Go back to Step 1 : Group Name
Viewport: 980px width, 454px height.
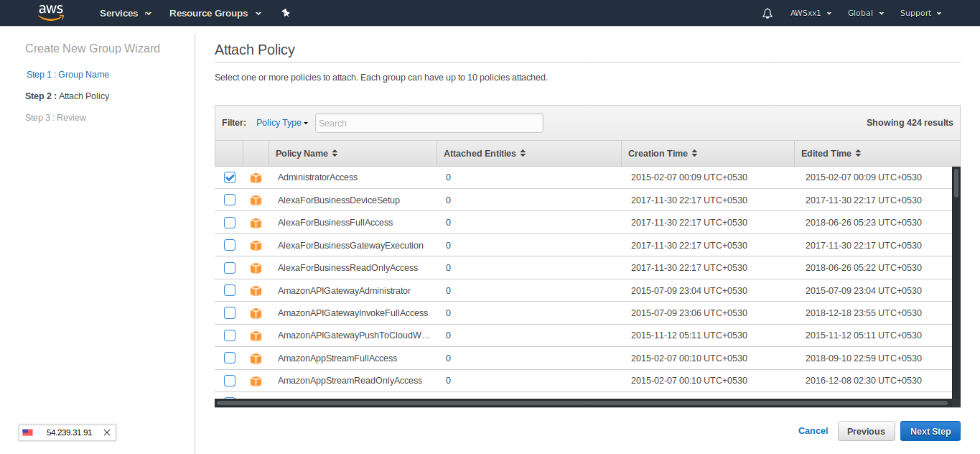67,75
